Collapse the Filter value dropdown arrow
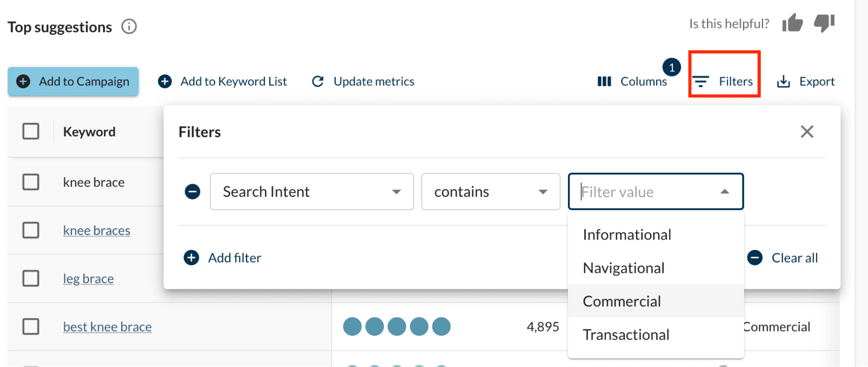Image resolution: width=868 pixels, height=367 pixels. tap(724, 191)
